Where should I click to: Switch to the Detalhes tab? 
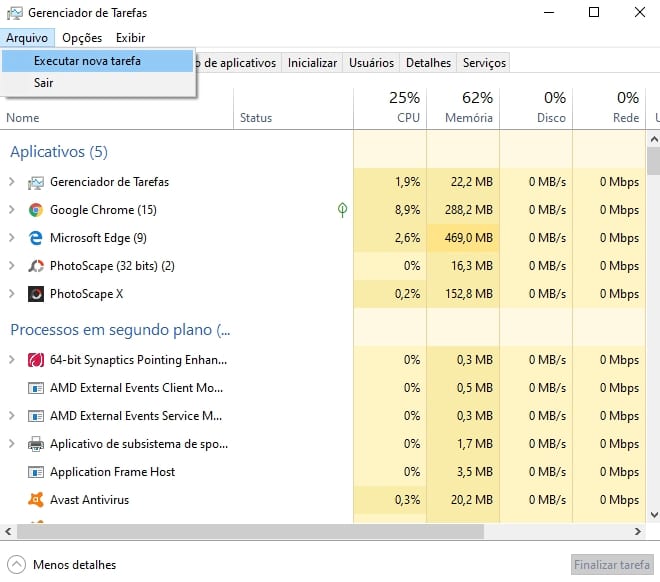point(428,63)
